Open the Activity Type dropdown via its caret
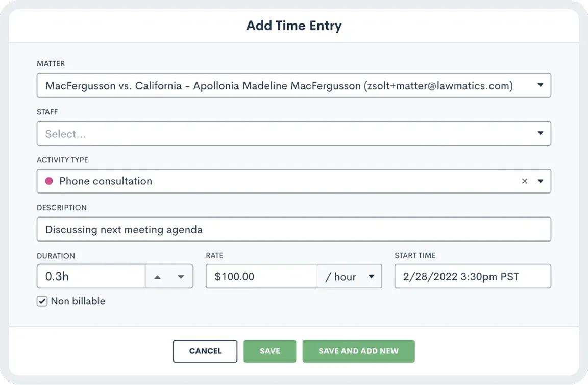Screen dimensions: 588x385 [540, 181]
